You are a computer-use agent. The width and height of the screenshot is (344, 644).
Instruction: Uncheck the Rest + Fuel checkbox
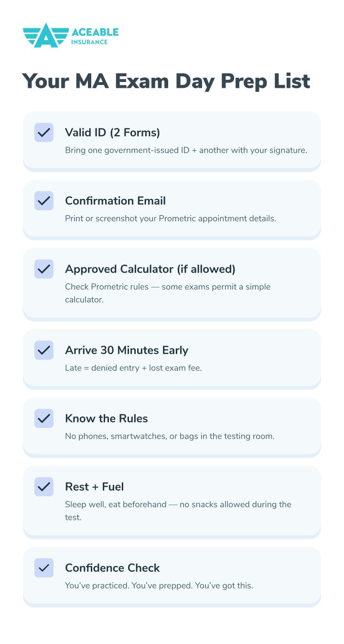[x=44, y=486]
